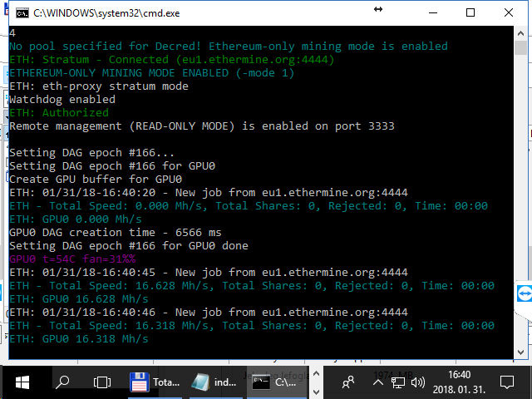Click 'ETH: Authorized' line

point(59,113)
